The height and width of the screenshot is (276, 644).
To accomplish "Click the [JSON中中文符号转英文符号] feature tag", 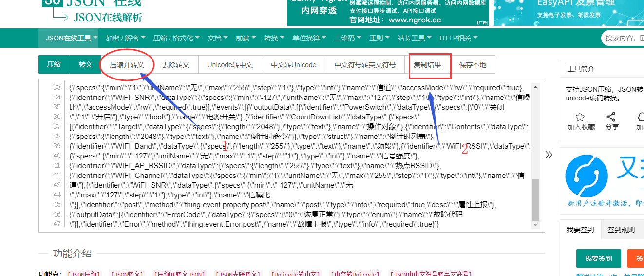I will click(x=431, y=274).
